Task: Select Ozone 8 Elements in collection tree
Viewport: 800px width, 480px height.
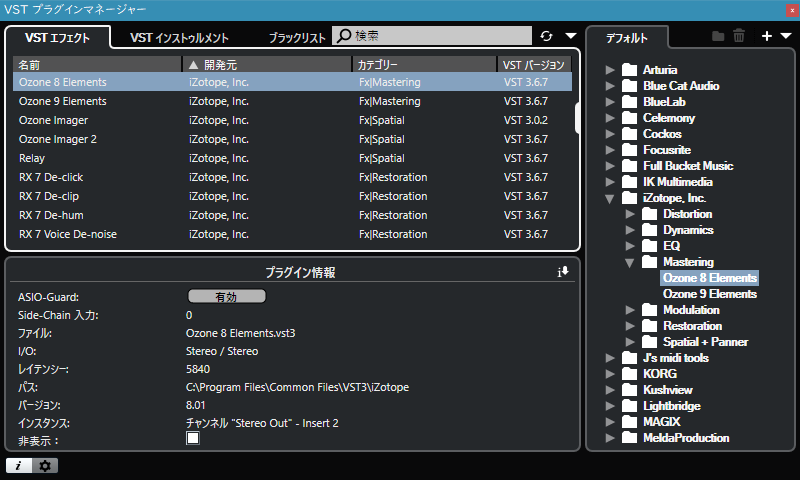Action: point(710,278)
